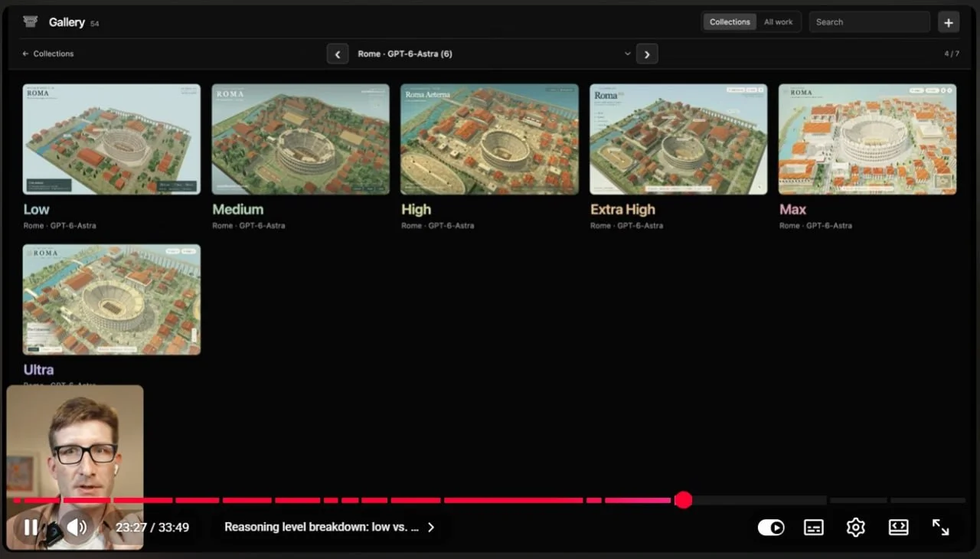This screenshot has height=559, width=980.
Task: Mute the video volume
Action: 77,527
